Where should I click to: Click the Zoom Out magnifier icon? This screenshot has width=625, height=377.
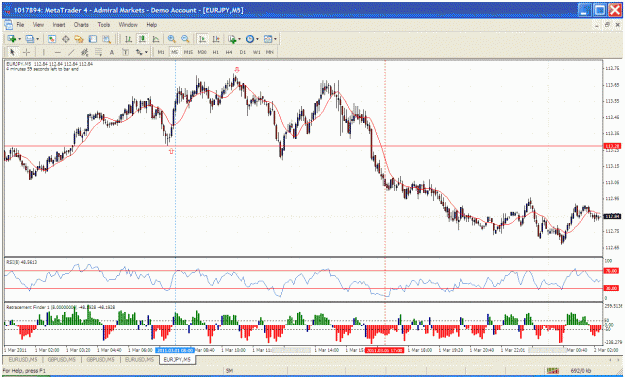185,39
